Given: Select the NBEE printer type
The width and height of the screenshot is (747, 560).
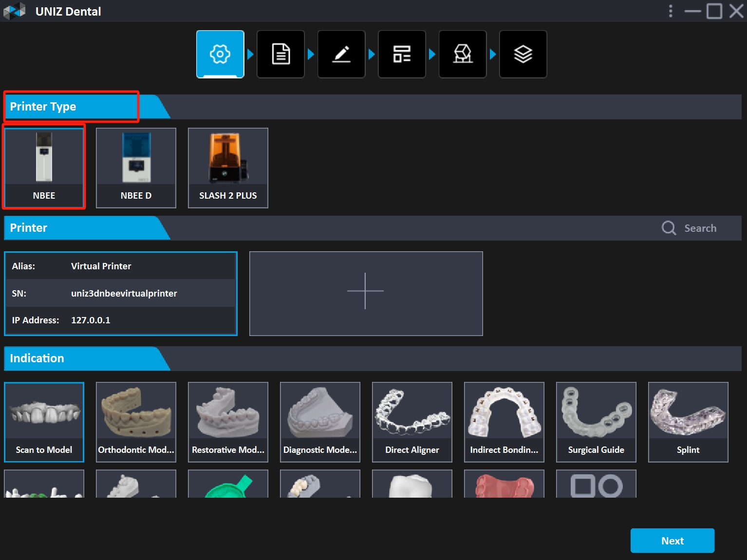Looking at the screenshot, I should coord(44,168).
